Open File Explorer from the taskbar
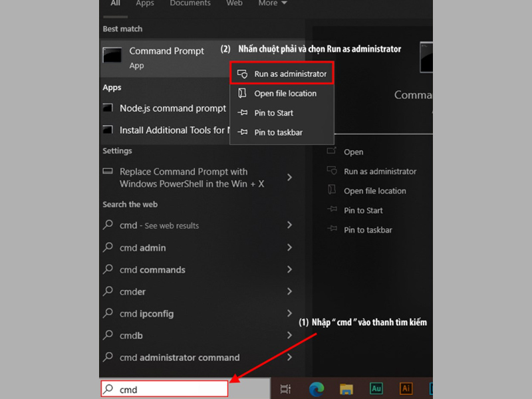Viewport: 532px width, 399px height. (345, 388)
